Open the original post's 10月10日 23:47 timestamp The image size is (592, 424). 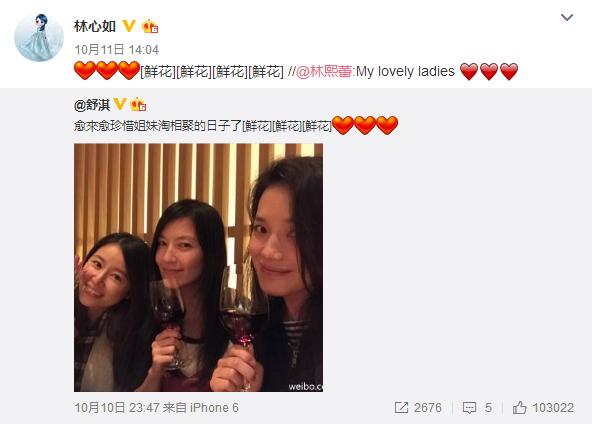click(117, 408)
